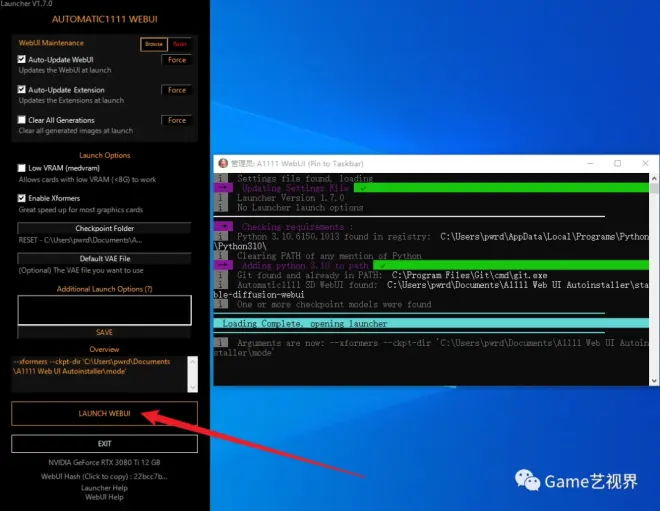Click Force next to Clear All Generations
The width and height of the screenshot is (660, 511).
pyautogui.click(x=176, y=120)
